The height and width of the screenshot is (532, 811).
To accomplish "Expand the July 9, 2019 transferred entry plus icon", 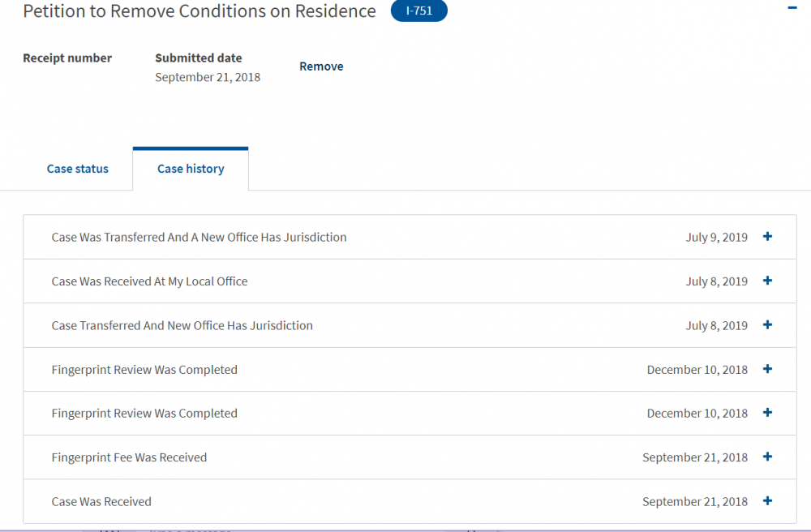I will pyautogui.click(x=767, y=237).
